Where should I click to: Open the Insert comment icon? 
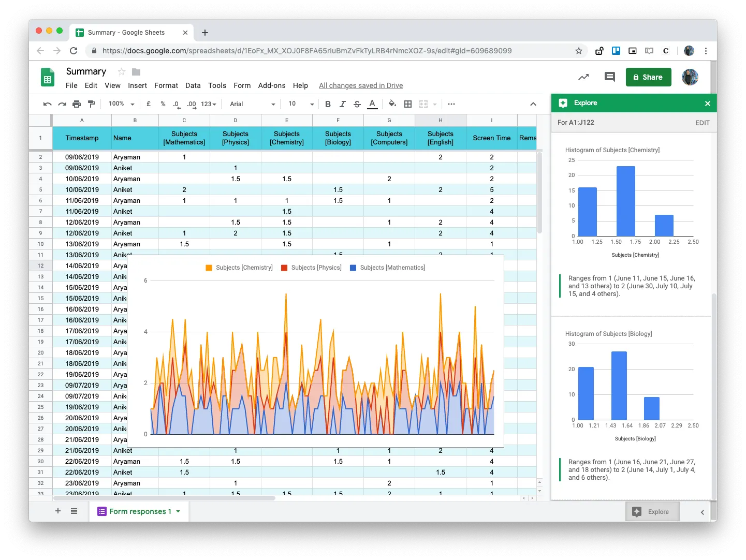tap(609, 77)
